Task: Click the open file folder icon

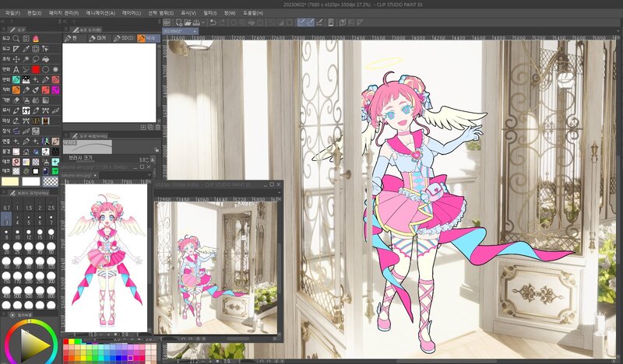Action: pos(187,23)
